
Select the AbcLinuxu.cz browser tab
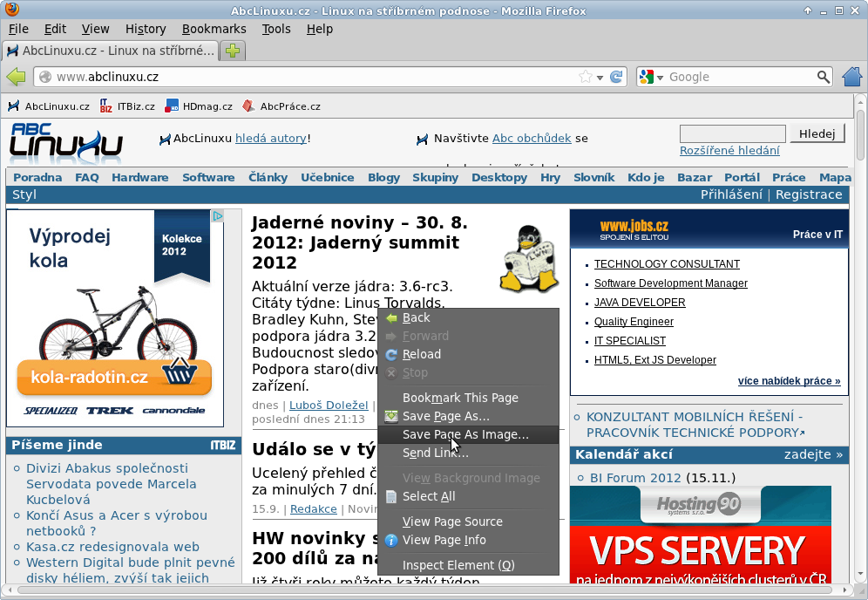click(110, 51)
